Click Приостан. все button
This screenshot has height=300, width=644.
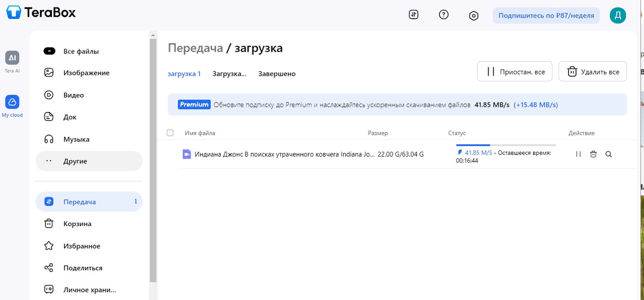514,71
